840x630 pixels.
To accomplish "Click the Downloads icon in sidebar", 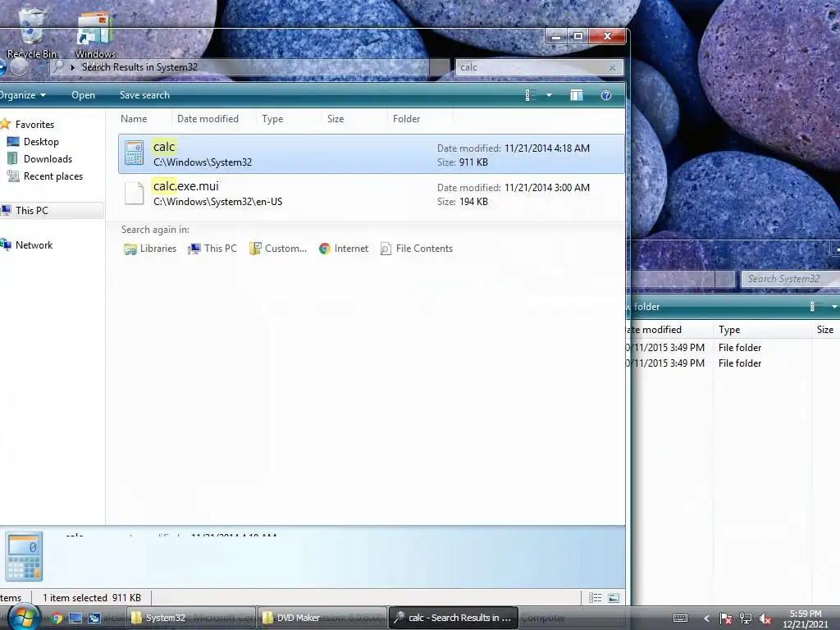I will [13, 158].
